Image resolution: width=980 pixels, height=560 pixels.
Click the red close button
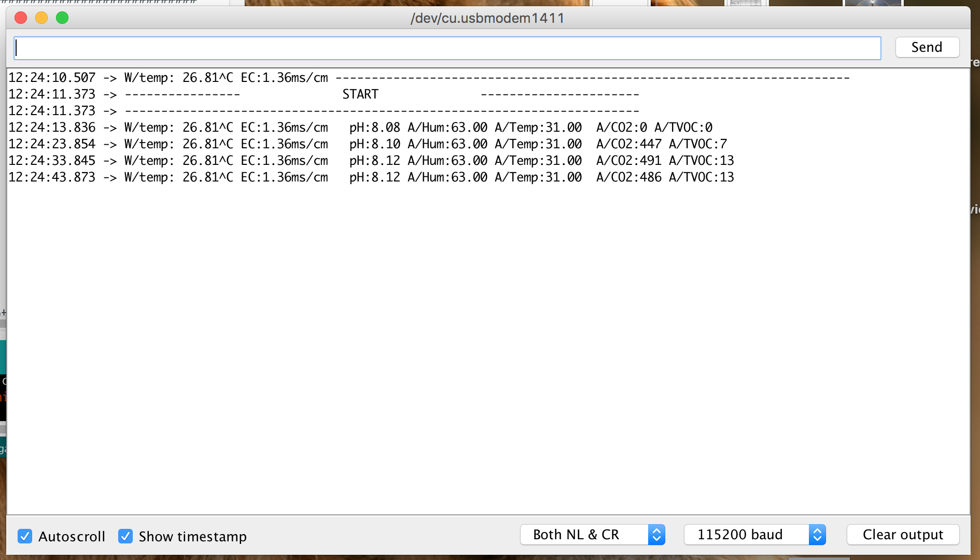[x=21, y=17]
